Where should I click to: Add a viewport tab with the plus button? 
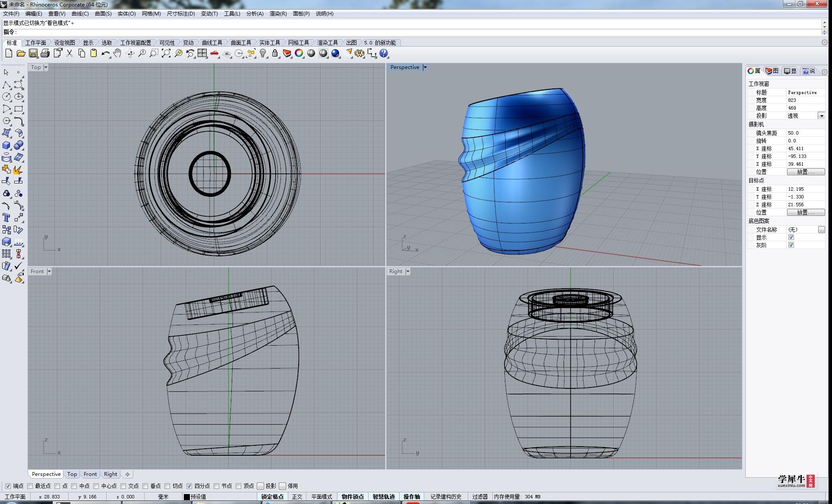[x=127, y=474]
